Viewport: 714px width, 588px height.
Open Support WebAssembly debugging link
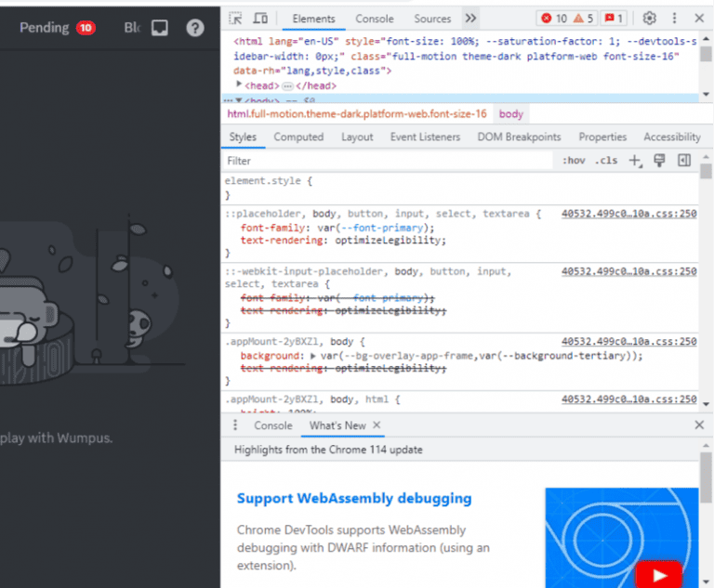point(354,498)
